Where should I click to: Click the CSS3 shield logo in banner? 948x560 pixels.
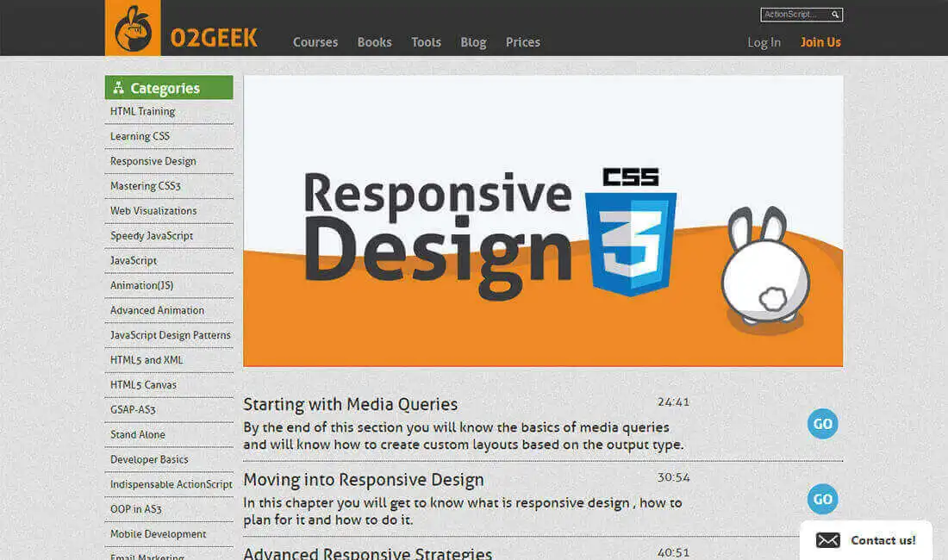pyautogui.click(x=631, y=232)
